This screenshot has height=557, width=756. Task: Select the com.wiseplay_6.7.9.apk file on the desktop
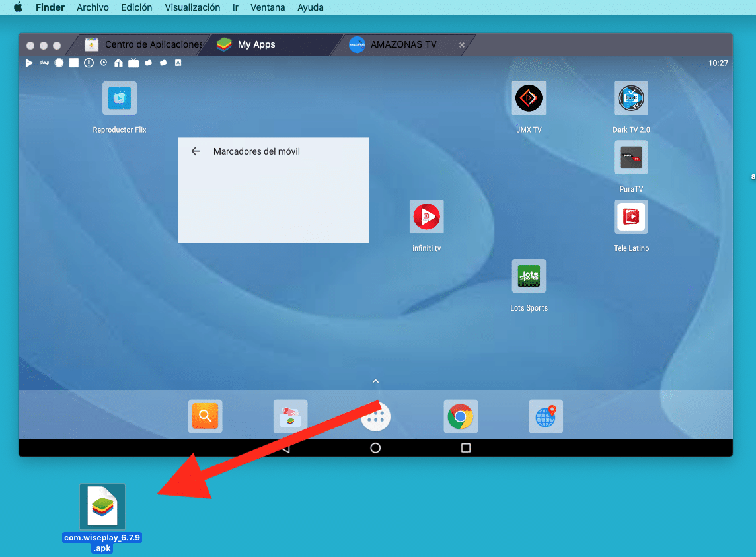click(x=102, y=506)
